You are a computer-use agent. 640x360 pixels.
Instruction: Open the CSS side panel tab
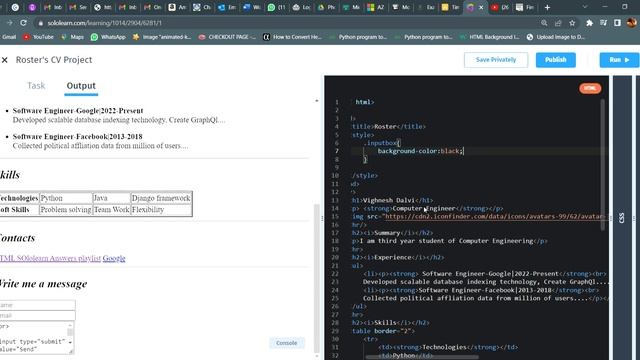pyautogui.click(x=622, y=218)
